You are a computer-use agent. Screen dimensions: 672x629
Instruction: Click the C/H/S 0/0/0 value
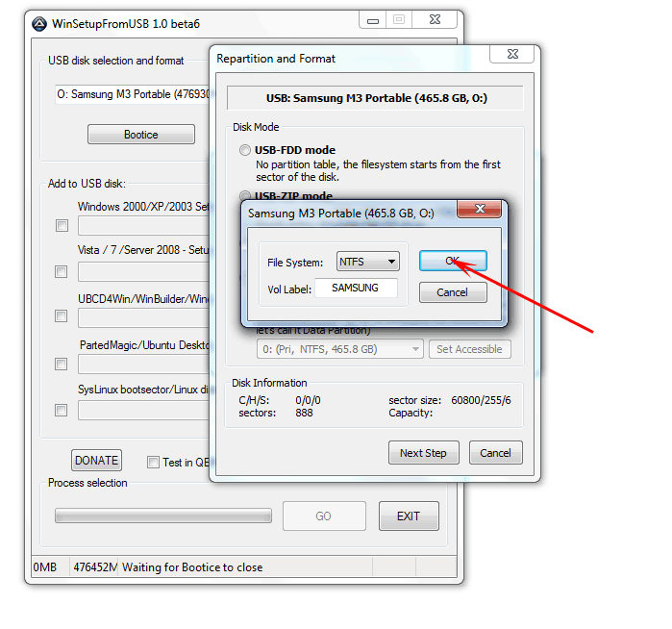coord(309,400)
